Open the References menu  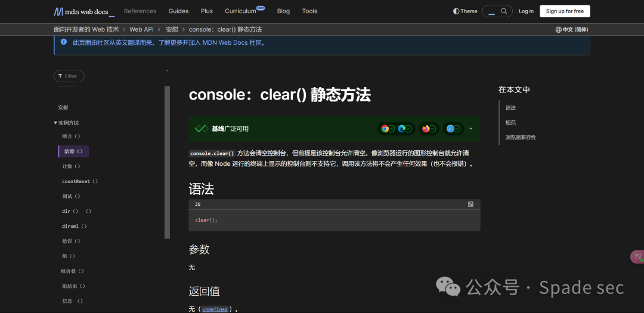pyautogui.click(x=140, y=11)
